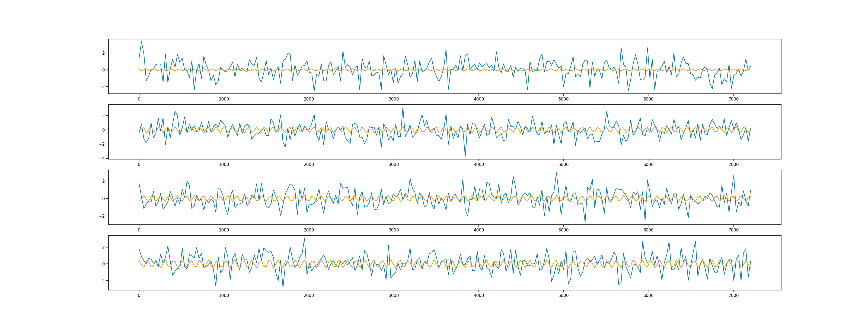Click the −2 y-axis label of bottom plot
The height and width of the screenshot is (326, 868).
pos(102,280)
